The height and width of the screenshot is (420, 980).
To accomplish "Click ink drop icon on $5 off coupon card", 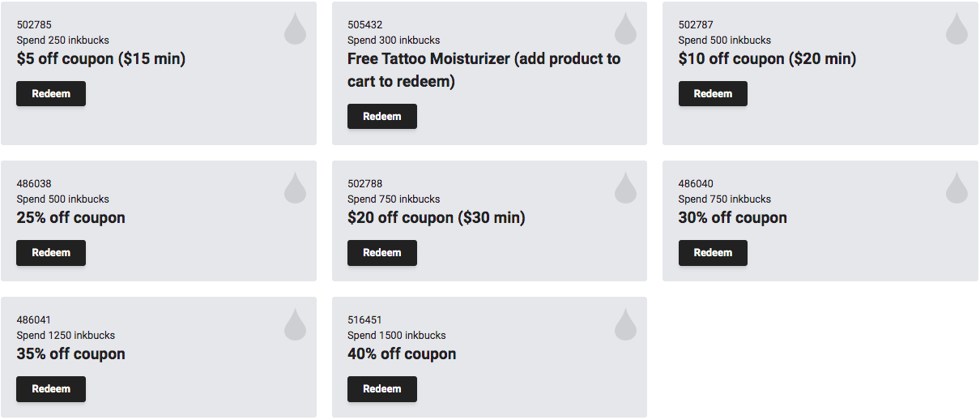I will 295,28.
